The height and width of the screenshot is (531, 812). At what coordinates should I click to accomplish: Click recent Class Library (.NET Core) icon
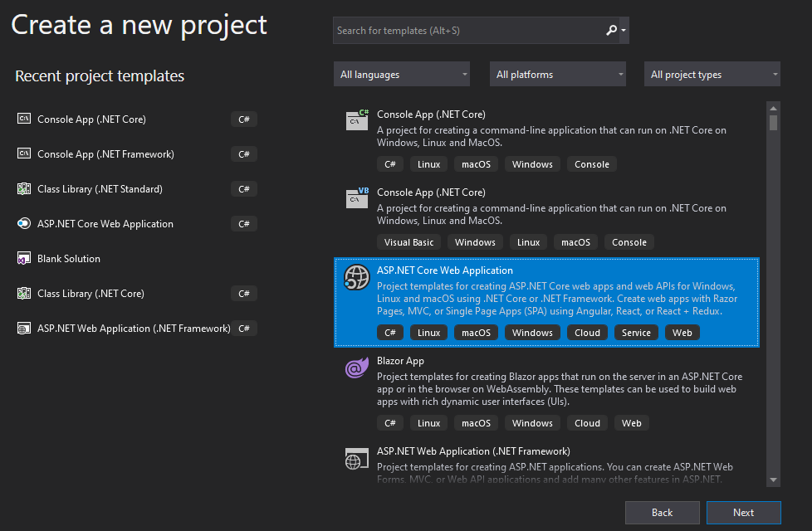coord(24,294)
